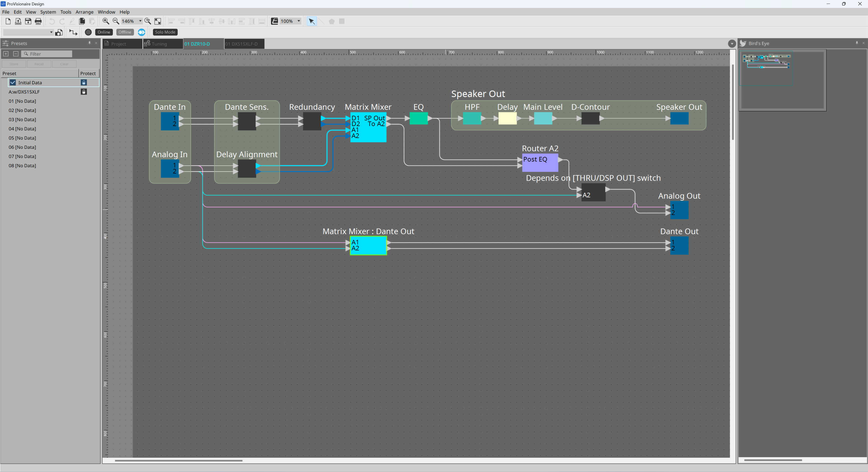Image resolution: width=868 pixels, height=472 pixels.
Task: Toggle the protect lock for A:w/DXS15XLF
Action: coord(84,91)
